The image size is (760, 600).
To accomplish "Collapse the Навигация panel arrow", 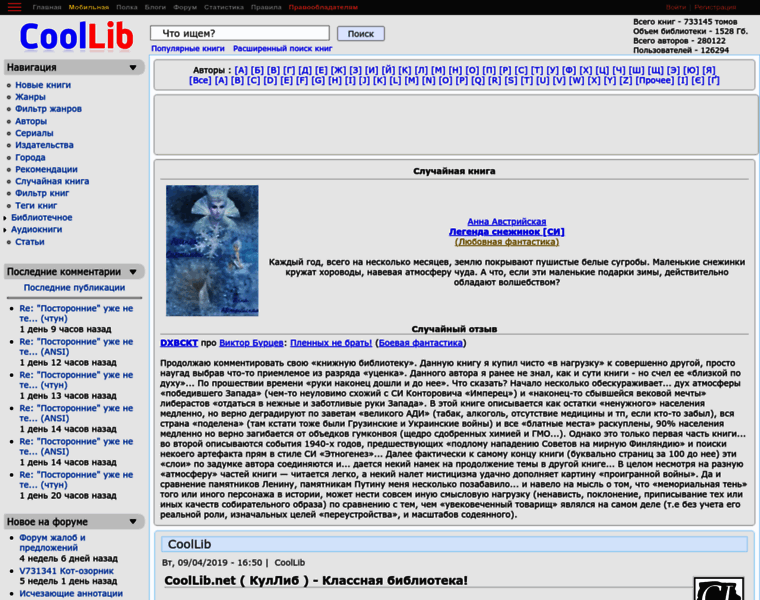I will pyautogui.click(x=133, y=67).
